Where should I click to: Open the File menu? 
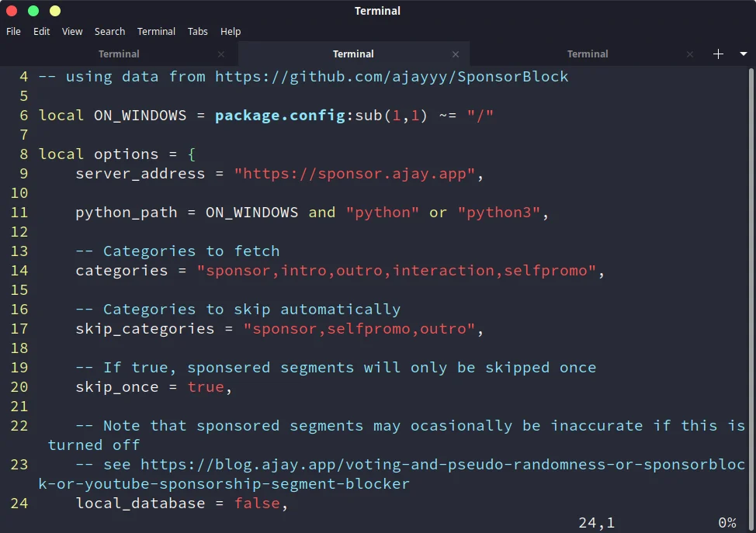(13, 31)
